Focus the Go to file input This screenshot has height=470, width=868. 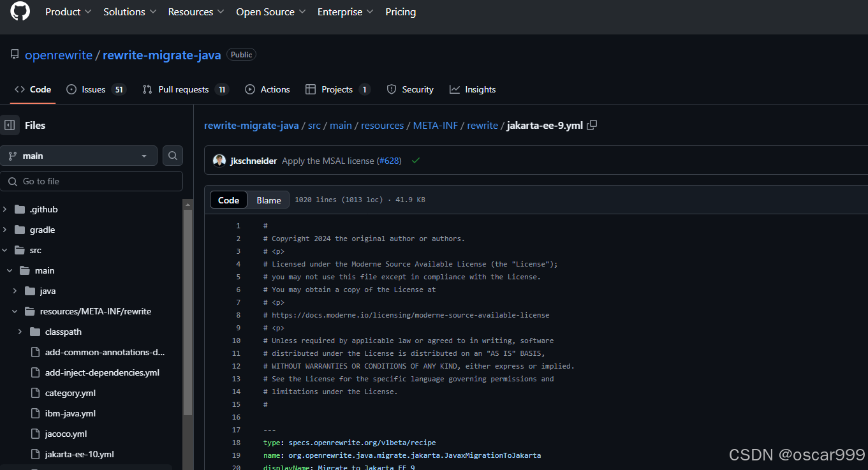[91, 181]
